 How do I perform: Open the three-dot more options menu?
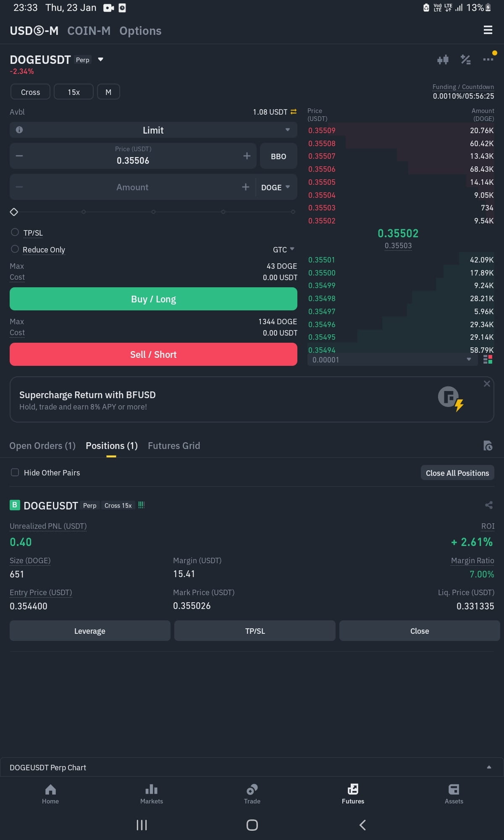pos(488,60)
